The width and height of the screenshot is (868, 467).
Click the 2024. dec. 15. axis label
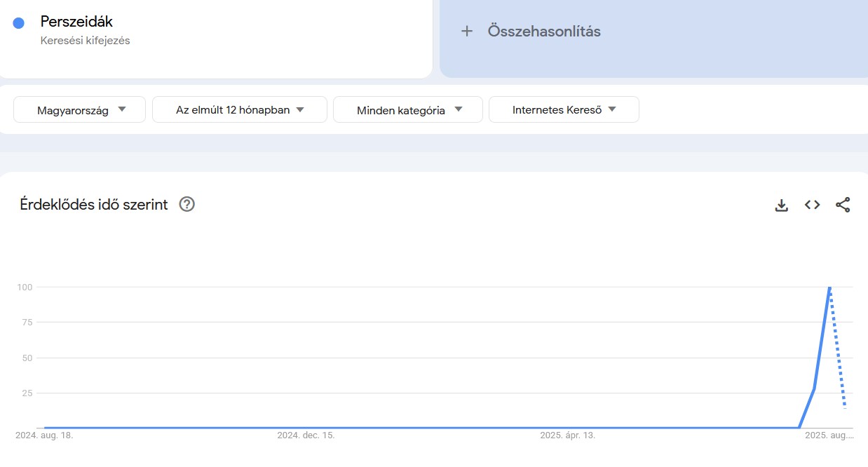tap(306, 435)
